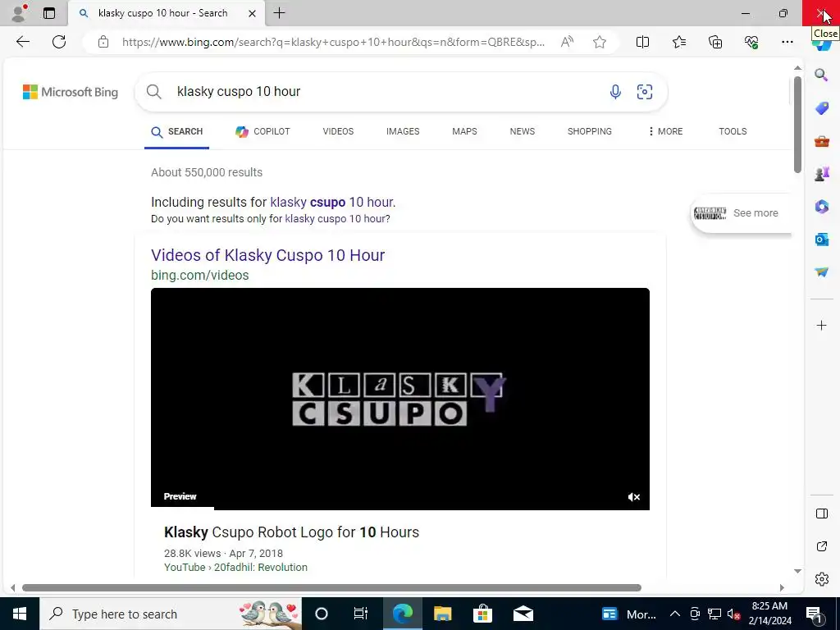Refresh the current page
Image resolution: width=840 pixels, height=630 pixels.
pyautogui.click(x=59, y=42)
